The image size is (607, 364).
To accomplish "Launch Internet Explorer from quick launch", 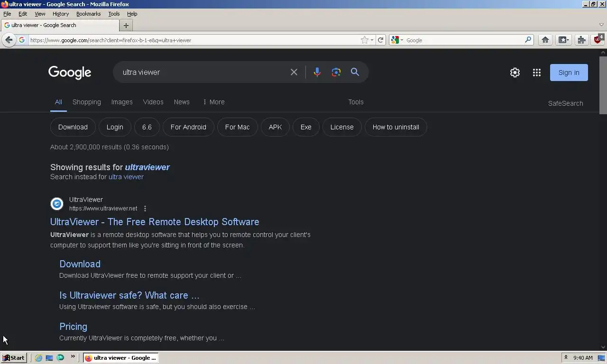I will pos(38,358).
